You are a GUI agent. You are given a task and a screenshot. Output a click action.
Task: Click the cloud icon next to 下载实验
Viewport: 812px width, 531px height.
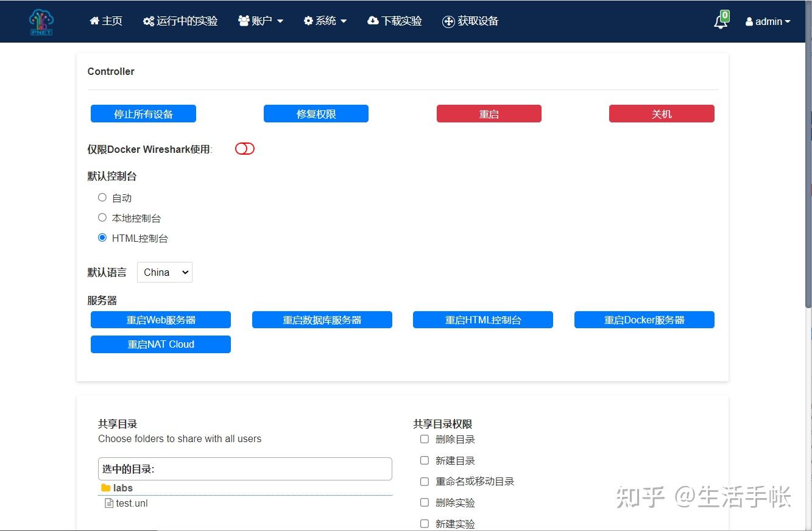click(x=372, y=20)
